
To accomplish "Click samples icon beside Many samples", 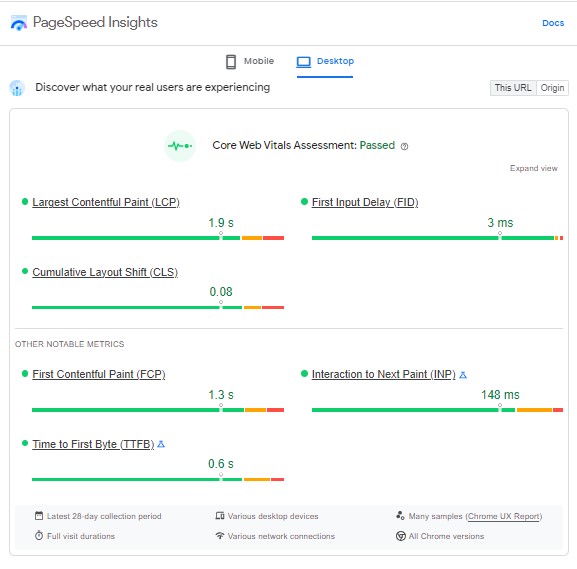I will tap(400, 516).
